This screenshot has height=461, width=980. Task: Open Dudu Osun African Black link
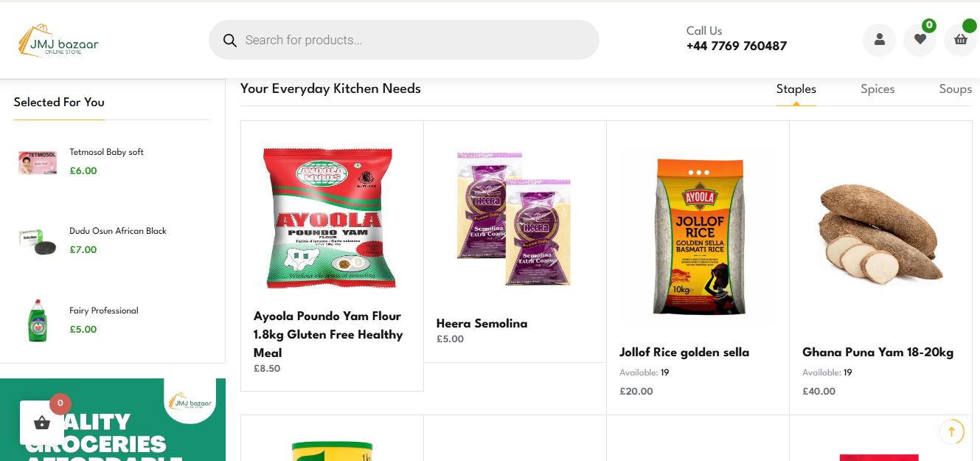pyautogui.click(x=118, y=231)
